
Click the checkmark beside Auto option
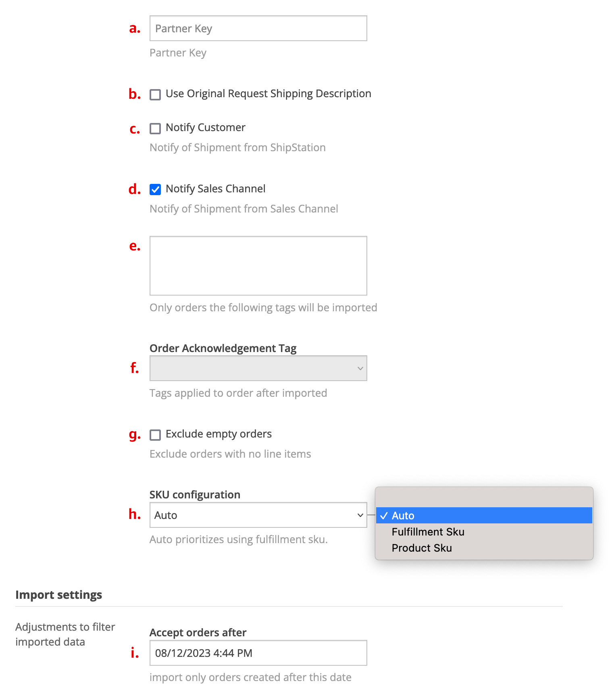point(384,516)
